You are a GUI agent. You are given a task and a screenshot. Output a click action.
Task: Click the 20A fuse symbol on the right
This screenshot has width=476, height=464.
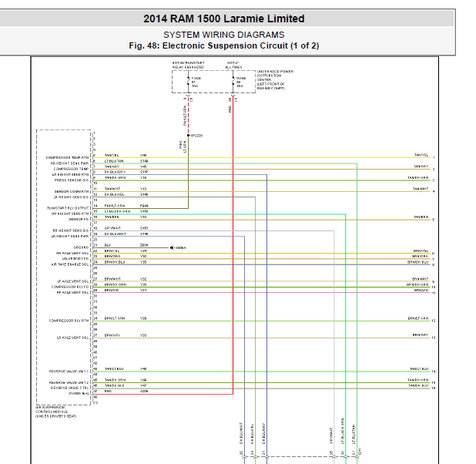click(233, 82)
